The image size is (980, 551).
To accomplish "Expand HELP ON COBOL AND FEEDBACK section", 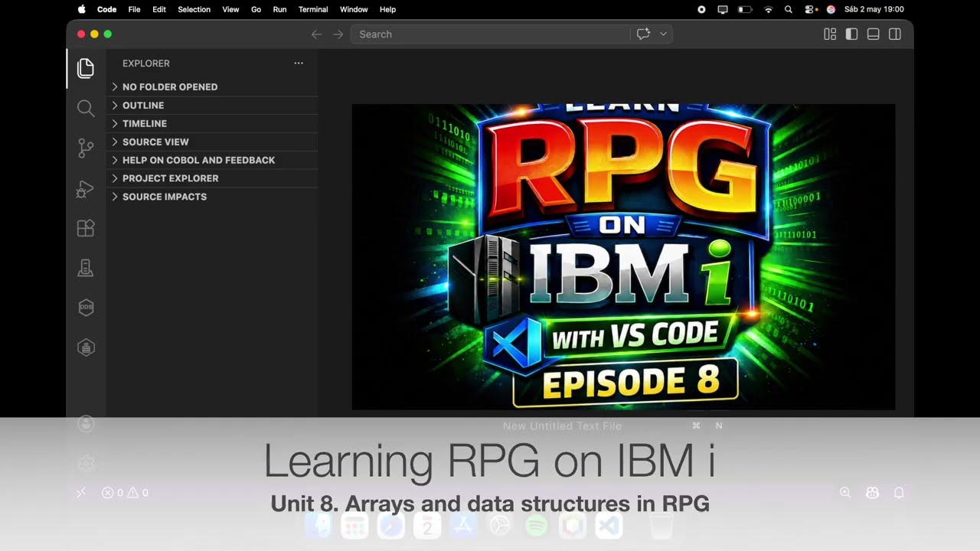I will pos(212,160).
